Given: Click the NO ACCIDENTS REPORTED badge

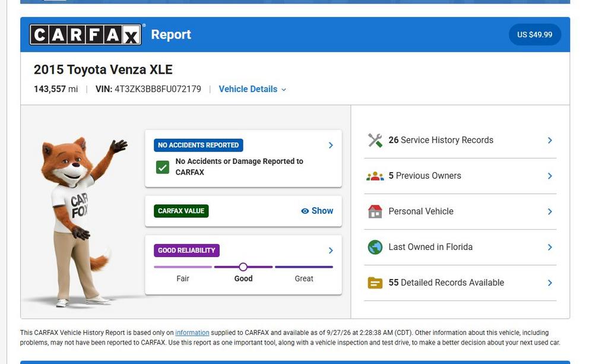Looking at the screenshot, I should [198, 145].
